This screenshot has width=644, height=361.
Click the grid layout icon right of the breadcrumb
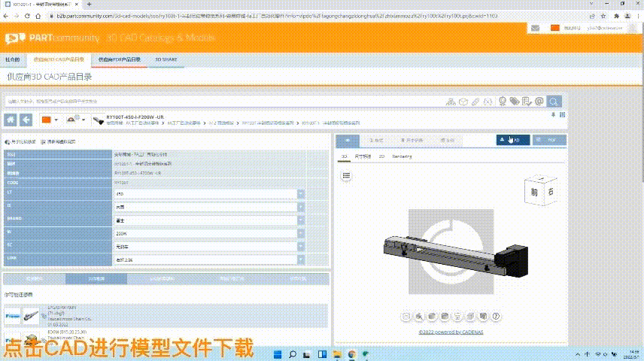(x=562, y=115)
